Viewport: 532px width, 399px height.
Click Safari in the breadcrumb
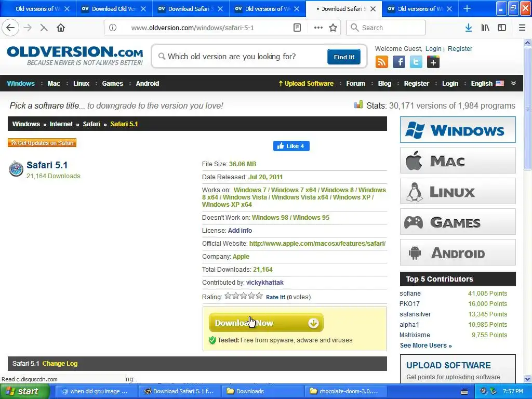point(91,124)
